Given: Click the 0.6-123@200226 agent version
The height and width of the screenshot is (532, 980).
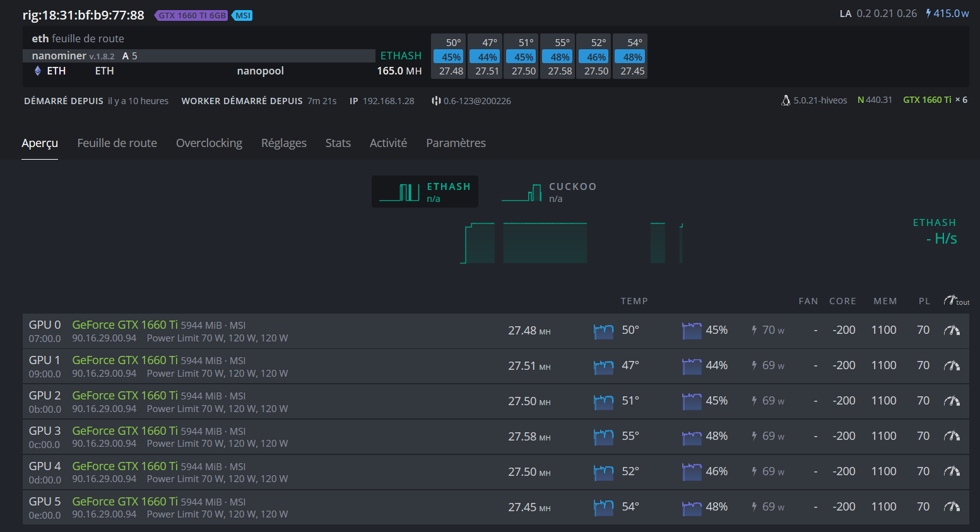Looking at the screenshot, I should pyautogui.click(x=477, y=101).
